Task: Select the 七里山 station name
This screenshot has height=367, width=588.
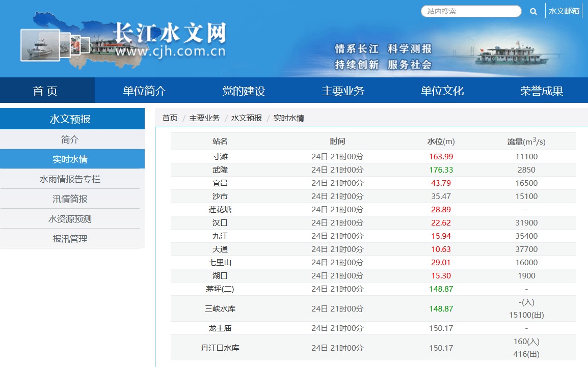Action: pyautogui.click(x=220, y=262)
